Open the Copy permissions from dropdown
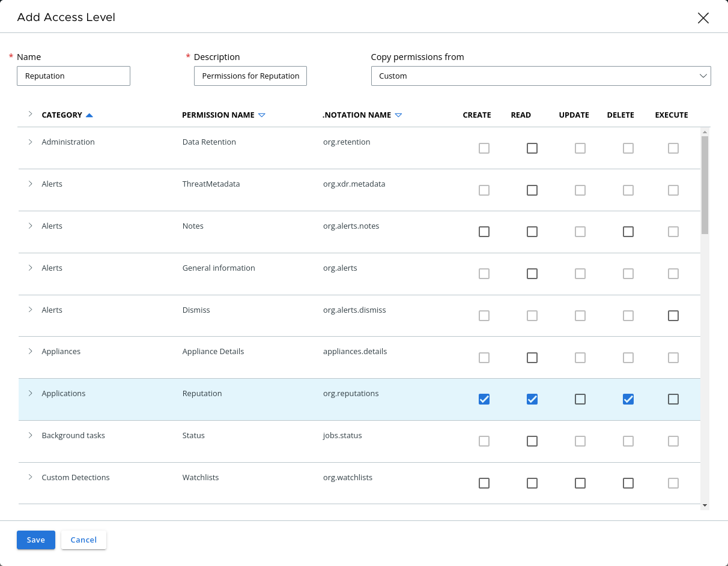This screenshot has width=728, height=566. point(541,76)
